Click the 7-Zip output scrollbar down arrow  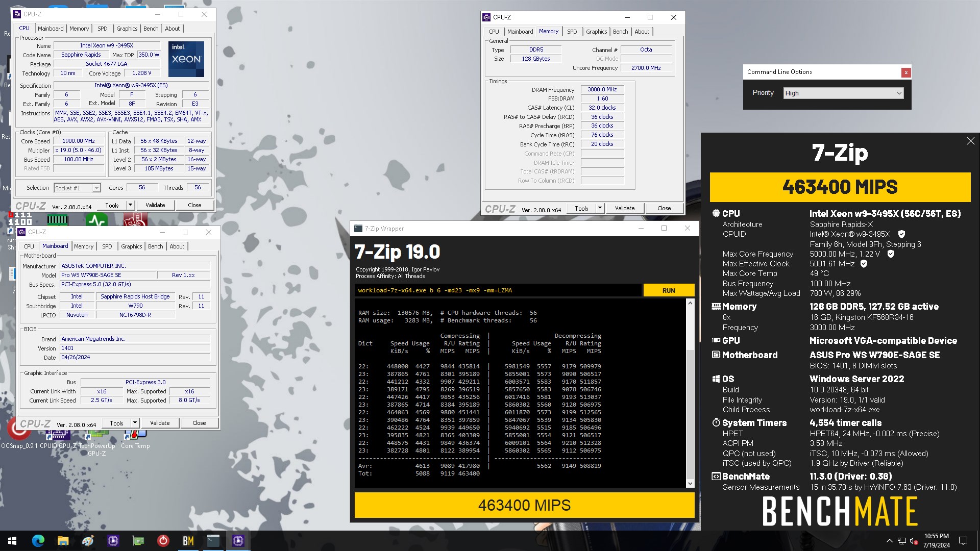(x=690, y=484)
